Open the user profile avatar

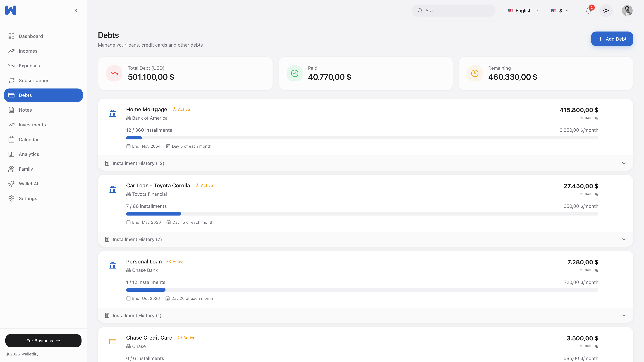coord(627,11)
